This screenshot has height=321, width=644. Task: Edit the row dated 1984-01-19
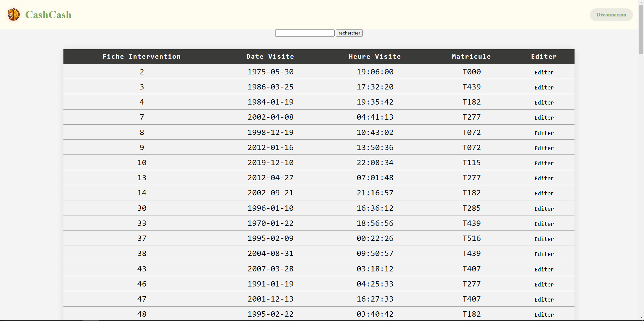point(544,103)
